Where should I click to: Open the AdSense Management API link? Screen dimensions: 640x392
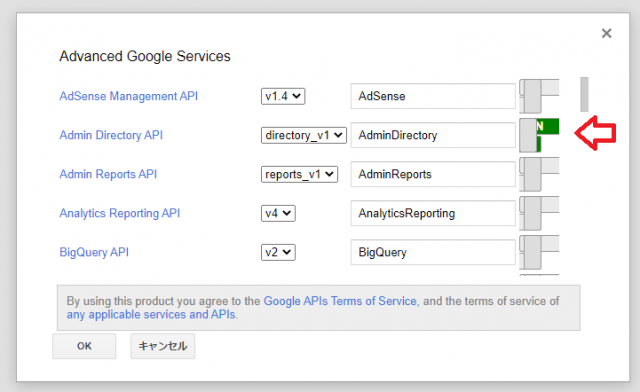(129, 96)
